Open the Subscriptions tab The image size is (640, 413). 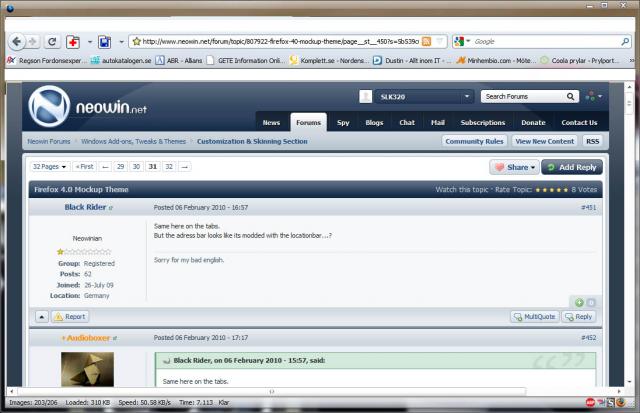coord(483,122)
